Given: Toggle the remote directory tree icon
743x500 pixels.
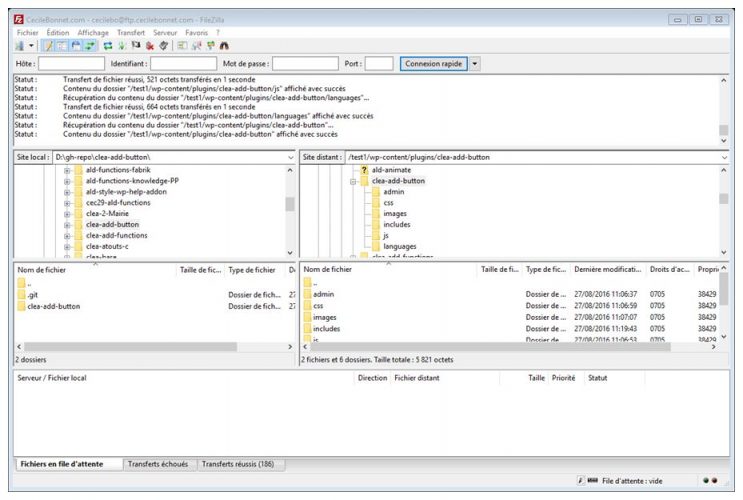Looking at the screenshot, I should [x=76, y=45].
